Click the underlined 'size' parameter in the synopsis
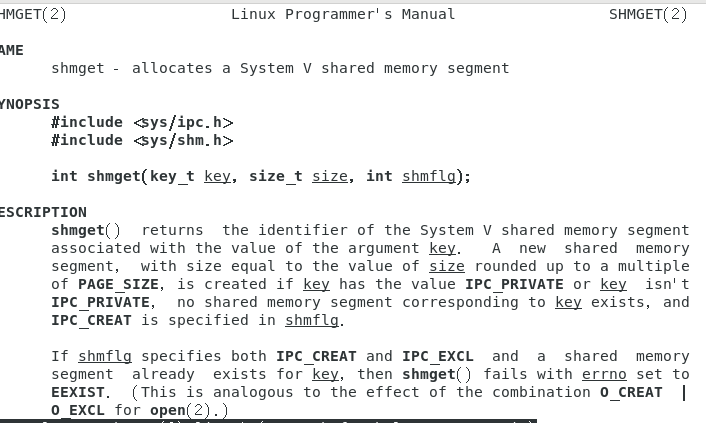Screen dimensions: 706x423 click(330, 176)
